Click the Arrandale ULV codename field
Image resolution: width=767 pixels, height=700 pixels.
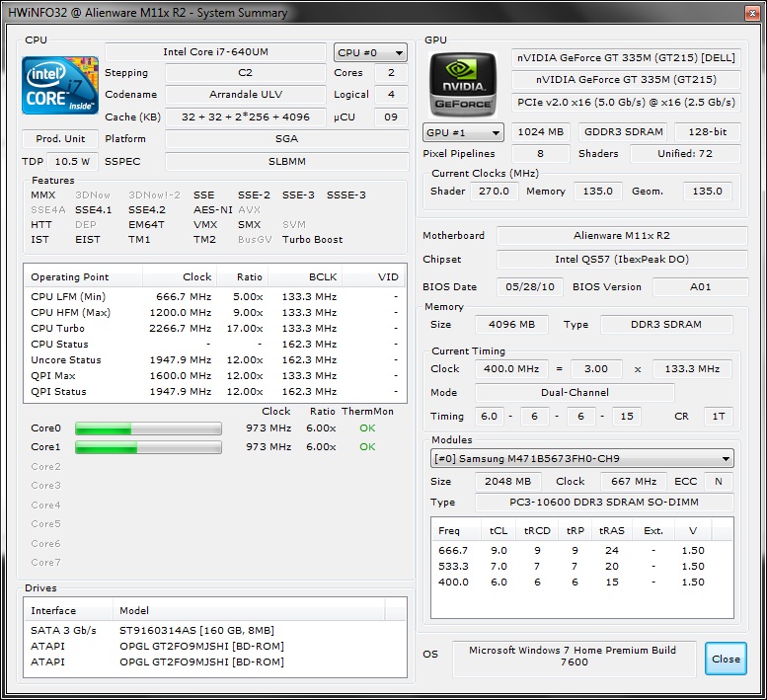click(246, 95)
